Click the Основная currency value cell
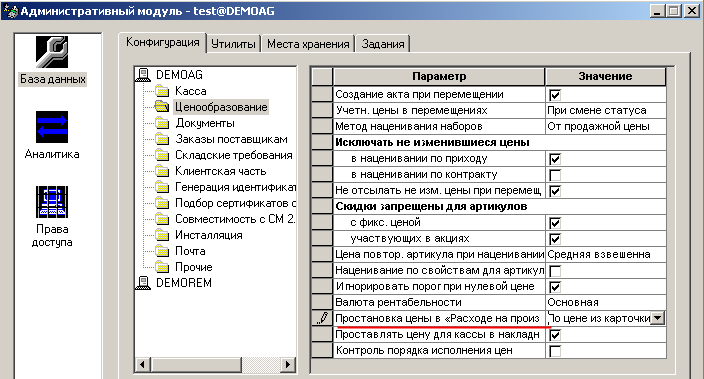 (605, 303)
